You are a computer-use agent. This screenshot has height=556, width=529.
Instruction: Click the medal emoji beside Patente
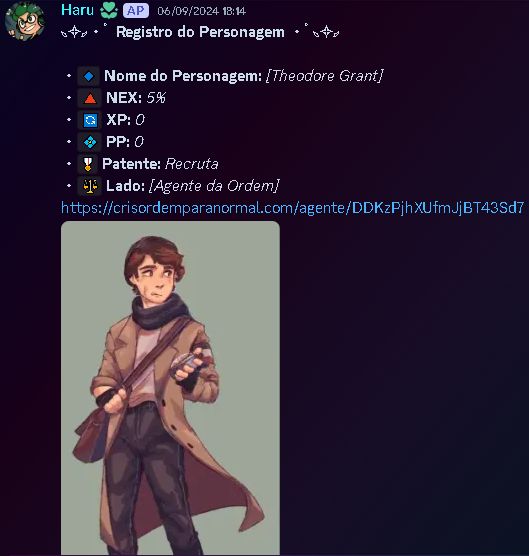88,164
